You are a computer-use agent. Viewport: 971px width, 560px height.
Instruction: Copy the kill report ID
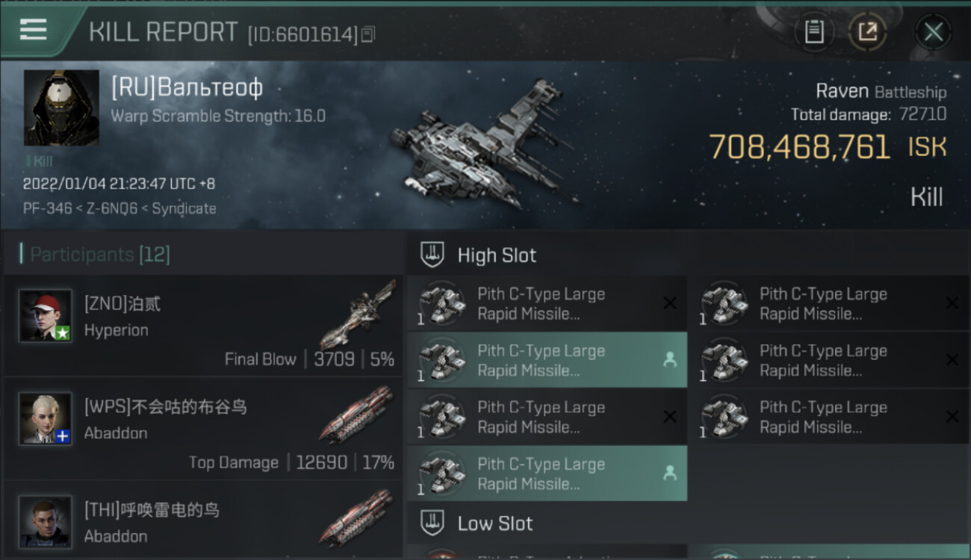tap(368, 34)
